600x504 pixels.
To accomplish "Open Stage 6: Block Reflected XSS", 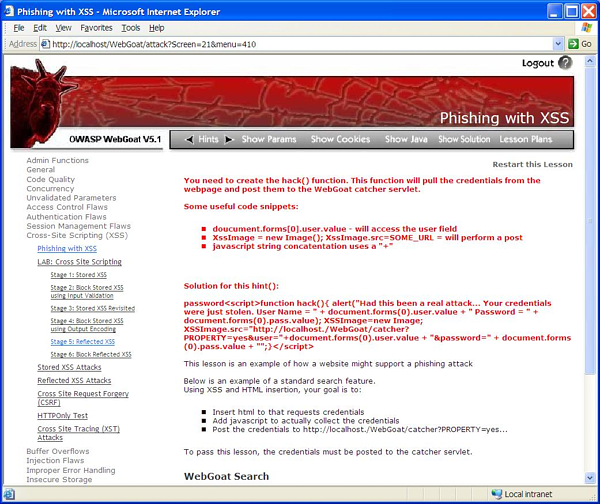I will pos(91,355).
